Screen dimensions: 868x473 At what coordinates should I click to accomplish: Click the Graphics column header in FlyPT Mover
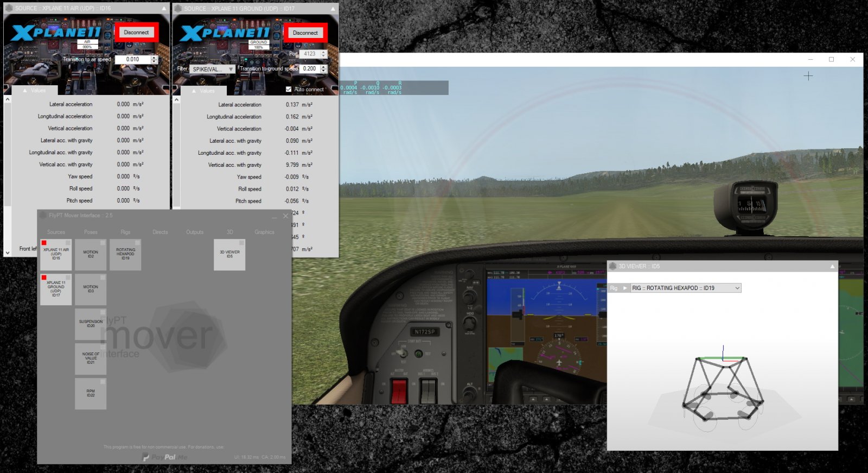point(264,232)
